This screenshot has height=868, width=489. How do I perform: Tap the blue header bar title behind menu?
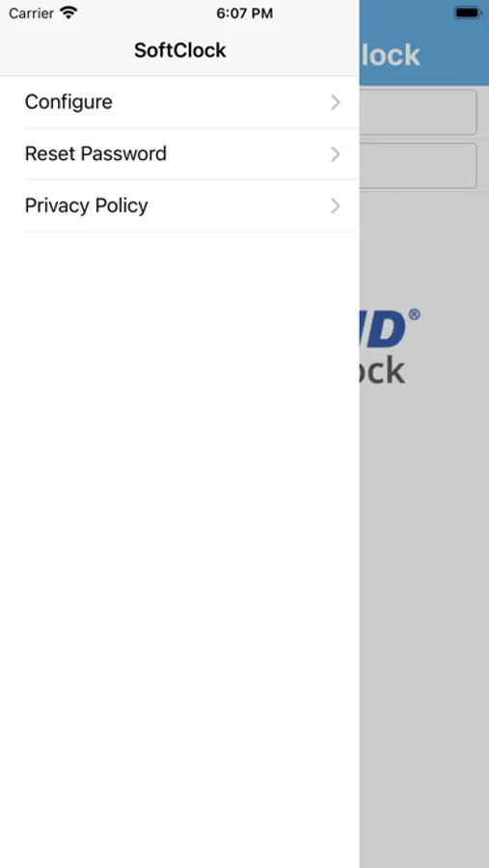pyautogui.click(x=391, y=55)
